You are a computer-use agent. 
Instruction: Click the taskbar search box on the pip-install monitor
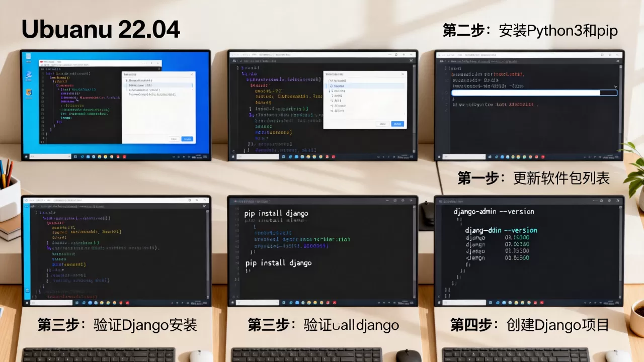point(258,303)
